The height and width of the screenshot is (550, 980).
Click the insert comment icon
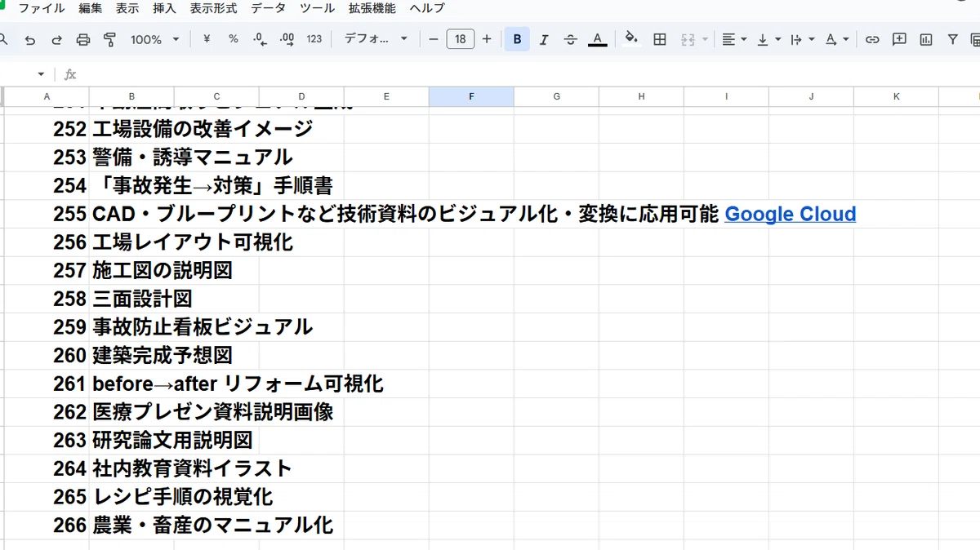899,39
